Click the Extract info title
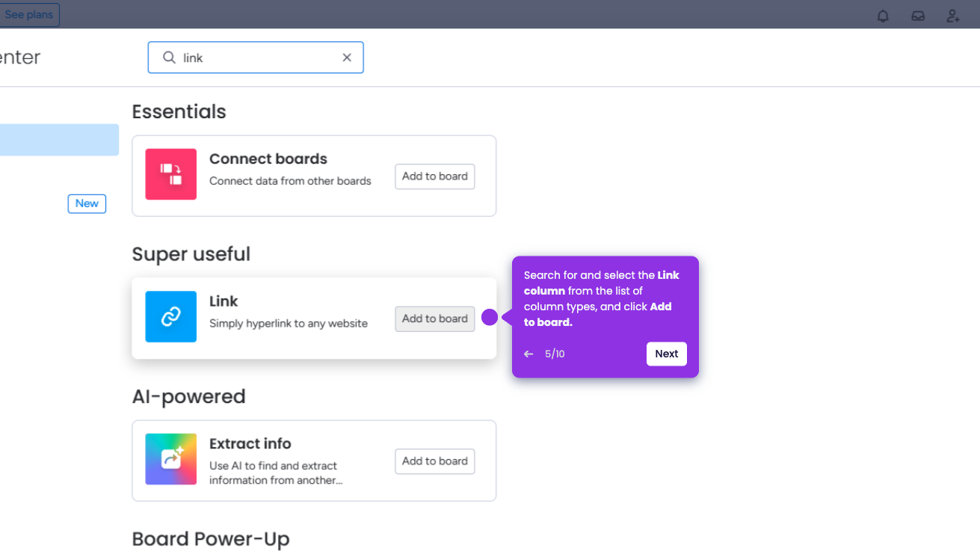 250,444
